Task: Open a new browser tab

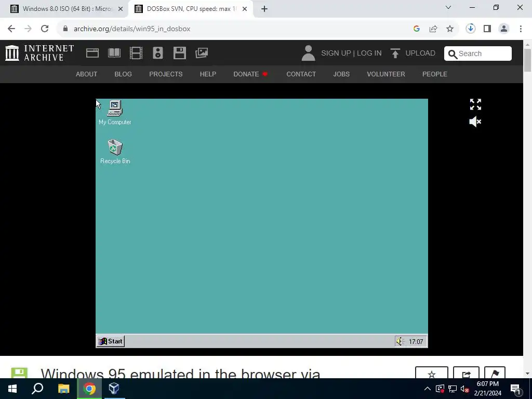Action: [x=264, y=9]
